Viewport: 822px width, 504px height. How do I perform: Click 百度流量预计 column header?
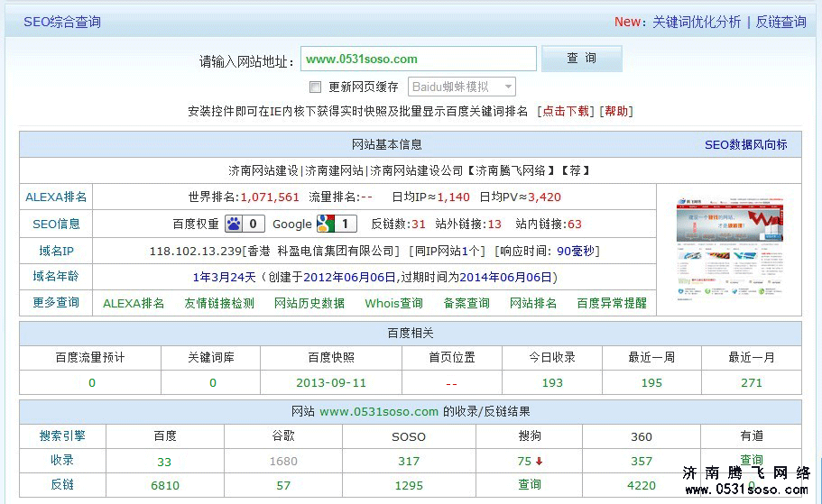pyautogui.click(x=90, y=357)
